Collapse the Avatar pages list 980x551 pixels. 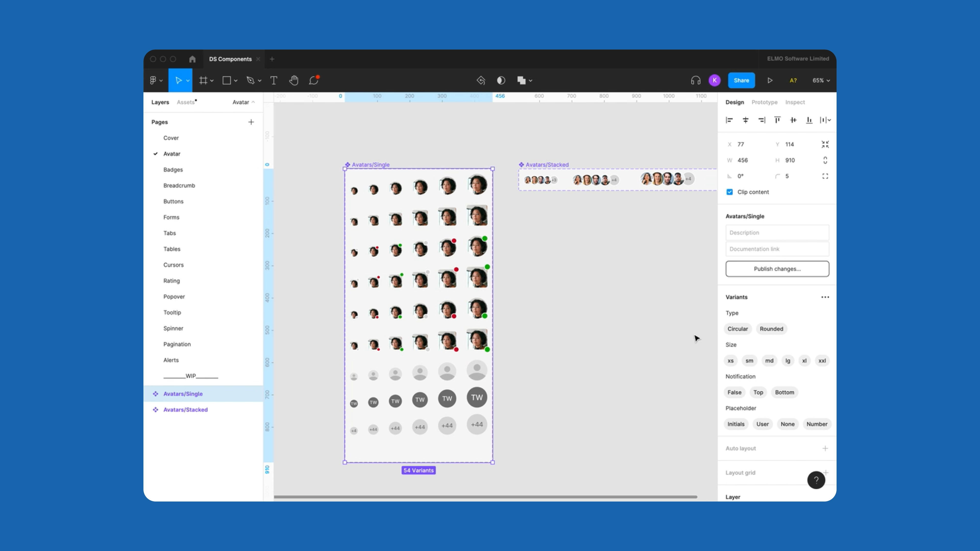pyautogui.click(x=243, y=102)
